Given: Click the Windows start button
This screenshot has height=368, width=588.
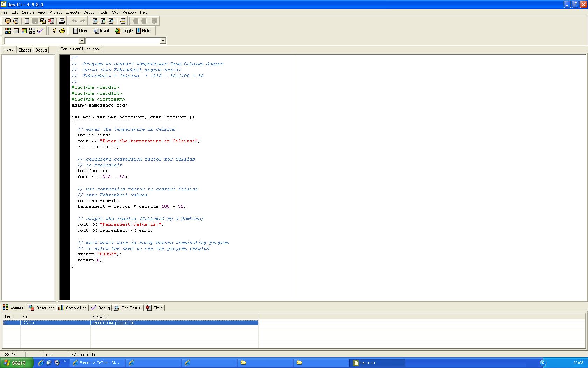Looking at the screenshot, I should pos(17,363).
